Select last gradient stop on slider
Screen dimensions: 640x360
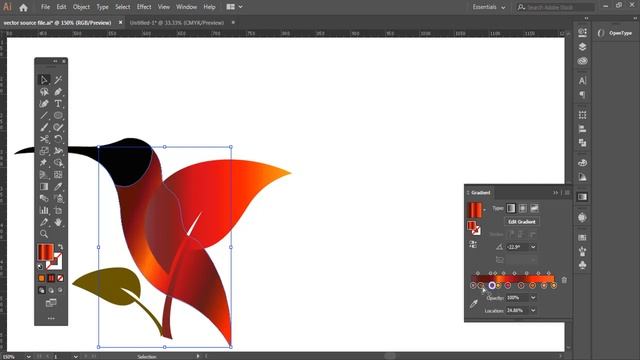(554, 286)
